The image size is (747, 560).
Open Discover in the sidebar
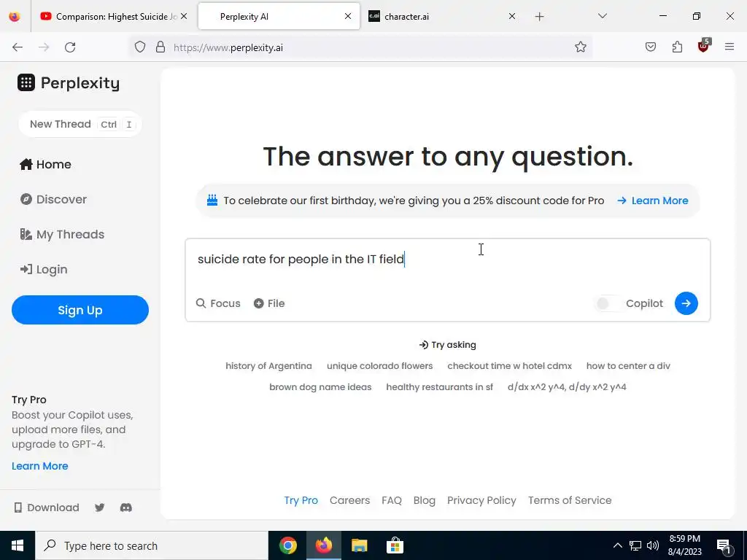pyautogui.click(x=53, y=199)
